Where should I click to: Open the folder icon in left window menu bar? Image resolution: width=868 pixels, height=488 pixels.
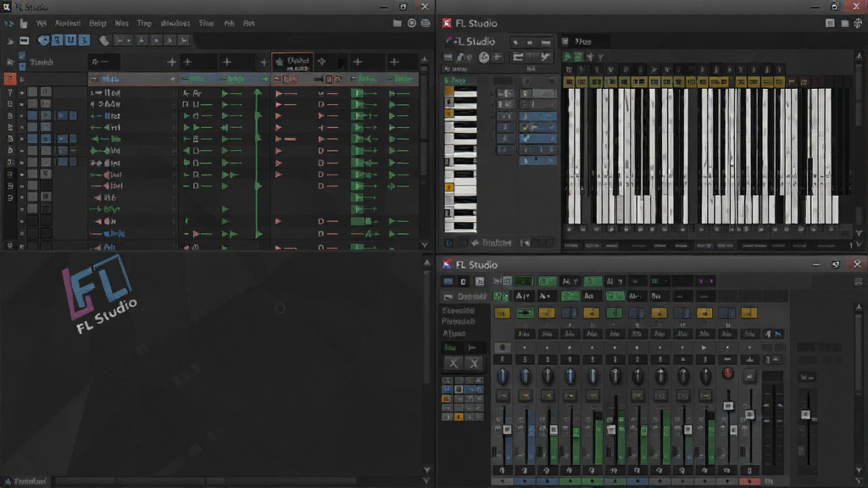coord(397,23)
